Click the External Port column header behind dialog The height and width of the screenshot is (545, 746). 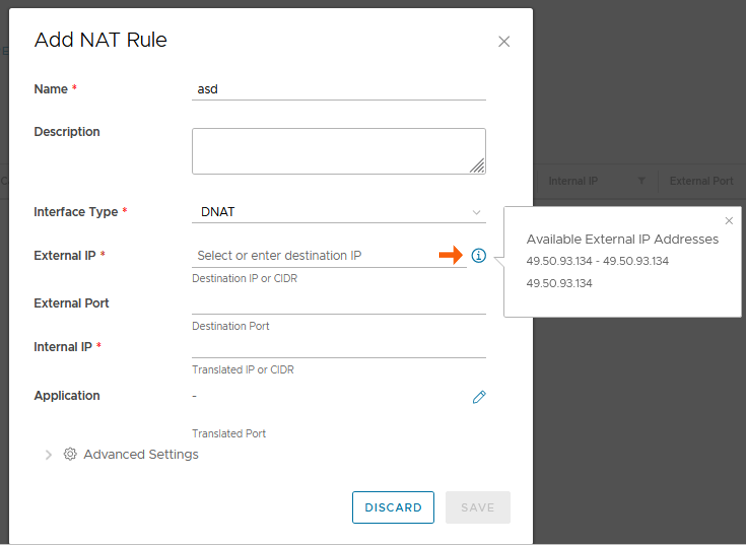tap(701, 181)
